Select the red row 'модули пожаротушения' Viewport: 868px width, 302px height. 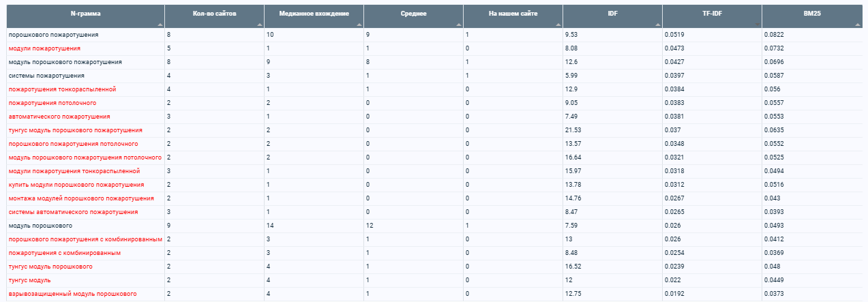[x=434, y=48]
